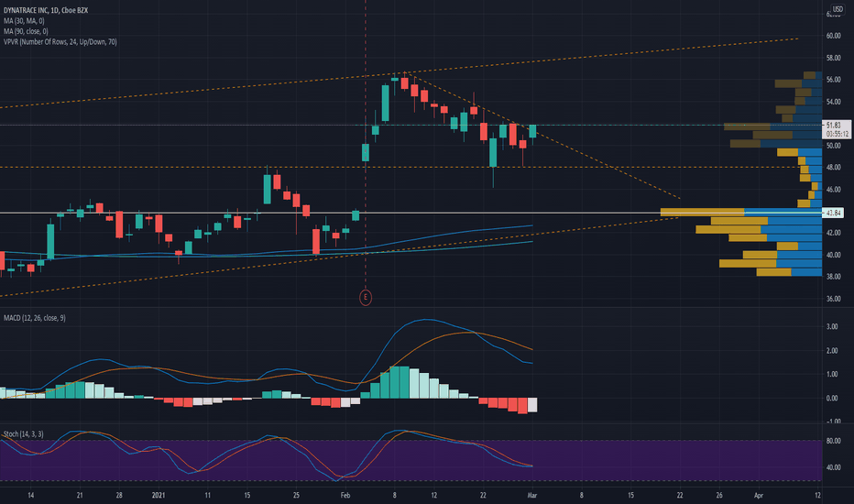Click the Stoch (14, 3, 3) label
The image size is (854, 504).
point(24,433)
